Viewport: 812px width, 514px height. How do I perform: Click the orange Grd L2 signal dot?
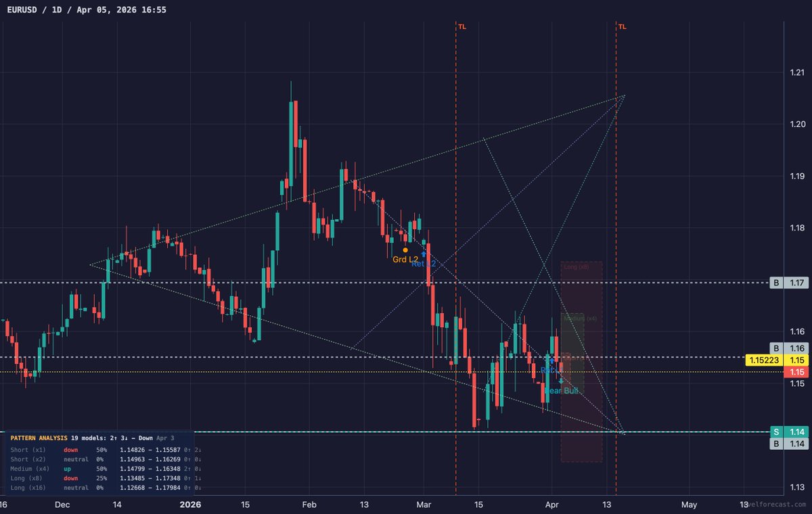coord(405,250)
